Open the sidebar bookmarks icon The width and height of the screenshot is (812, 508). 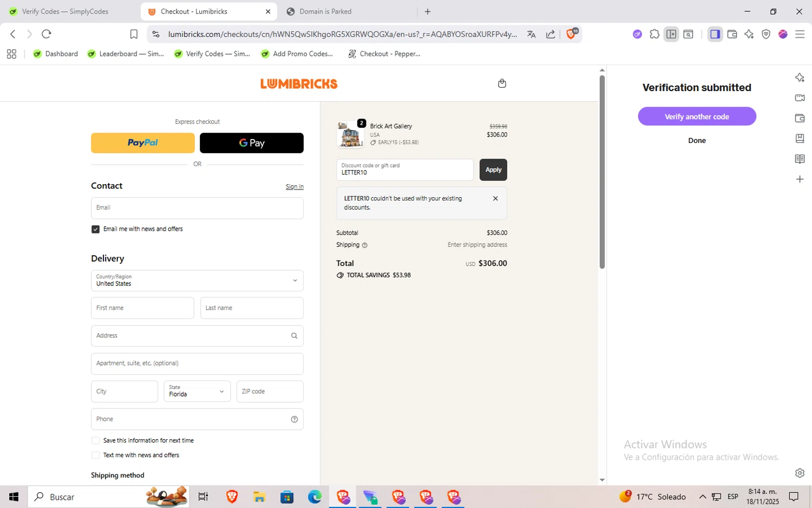pos(800,138)
